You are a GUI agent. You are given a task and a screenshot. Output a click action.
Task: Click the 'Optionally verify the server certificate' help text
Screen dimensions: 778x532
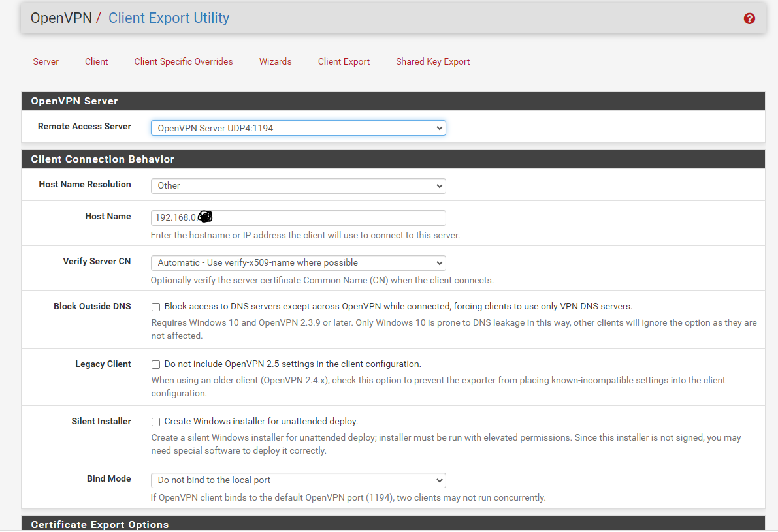point(322,280)
